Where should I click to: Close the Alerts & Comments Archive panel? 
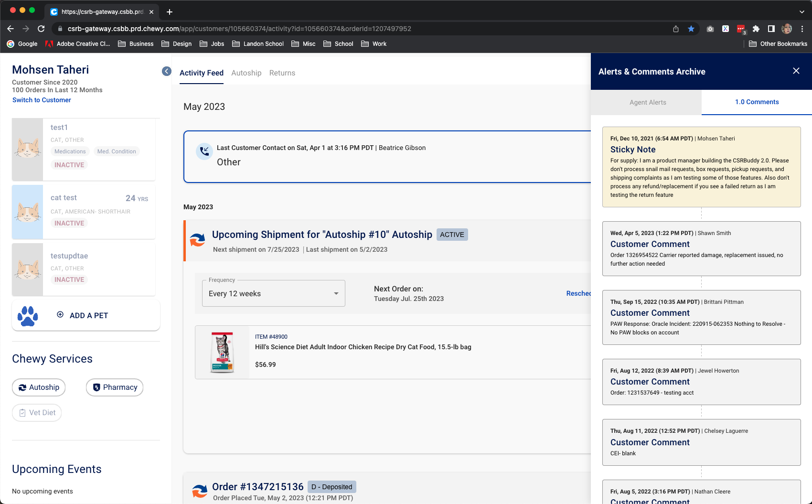[796, 71]
